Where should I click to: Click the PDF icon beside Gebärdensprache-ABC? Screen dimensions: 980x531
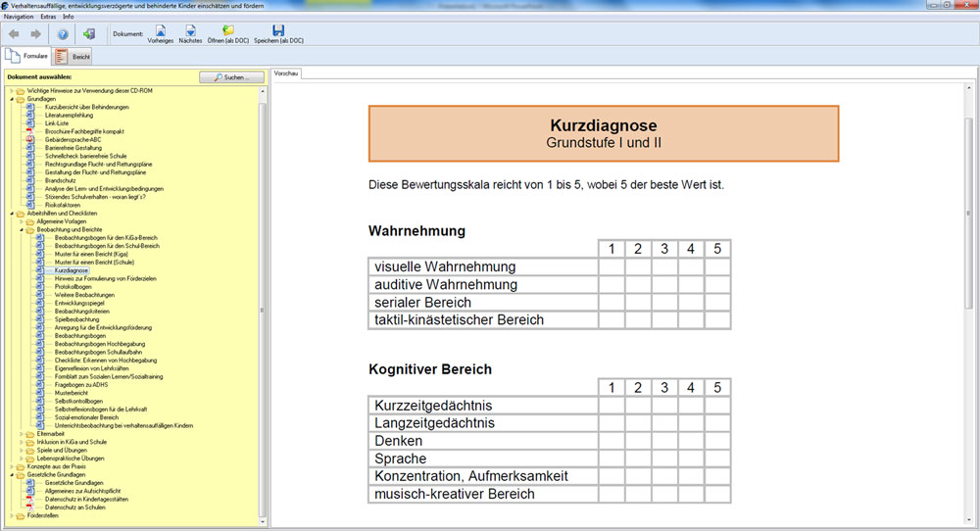click(30, 139)
